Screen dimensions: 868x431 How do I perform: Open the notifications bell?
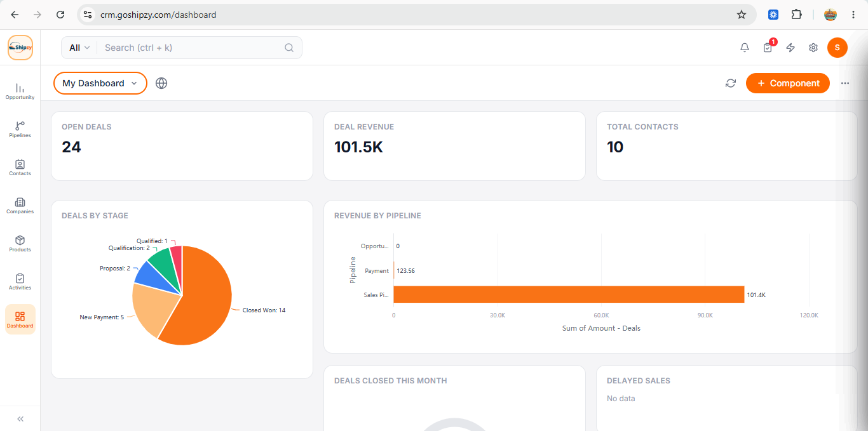tap(745, 48)
